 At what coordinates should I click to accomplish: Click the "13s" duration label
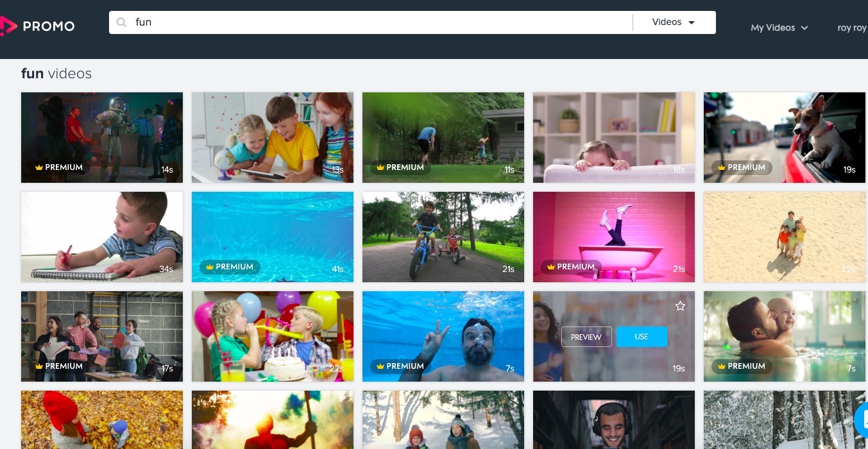pyautogui.click(x=337, y=170)
